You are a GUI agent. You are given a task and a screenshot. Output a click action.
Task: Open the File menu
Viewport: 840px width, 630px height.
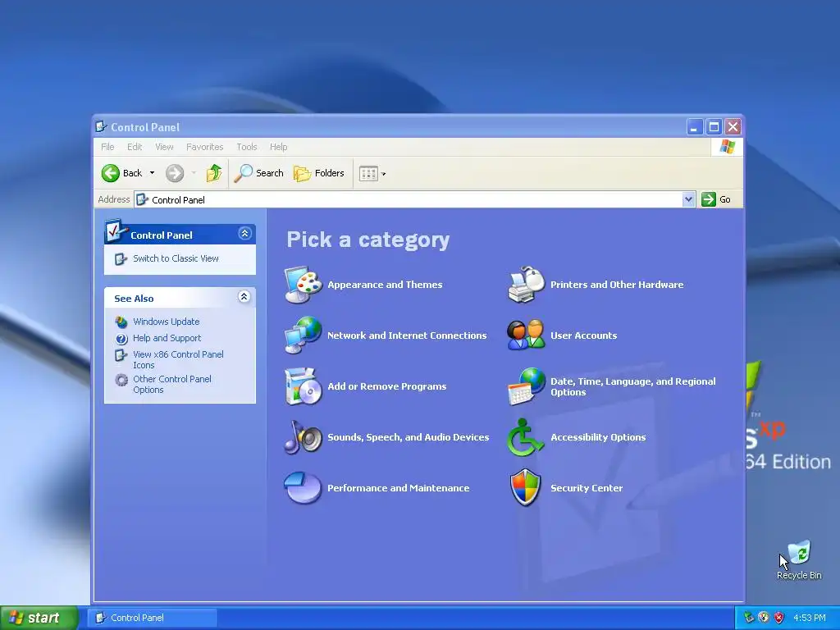(107, 147)
